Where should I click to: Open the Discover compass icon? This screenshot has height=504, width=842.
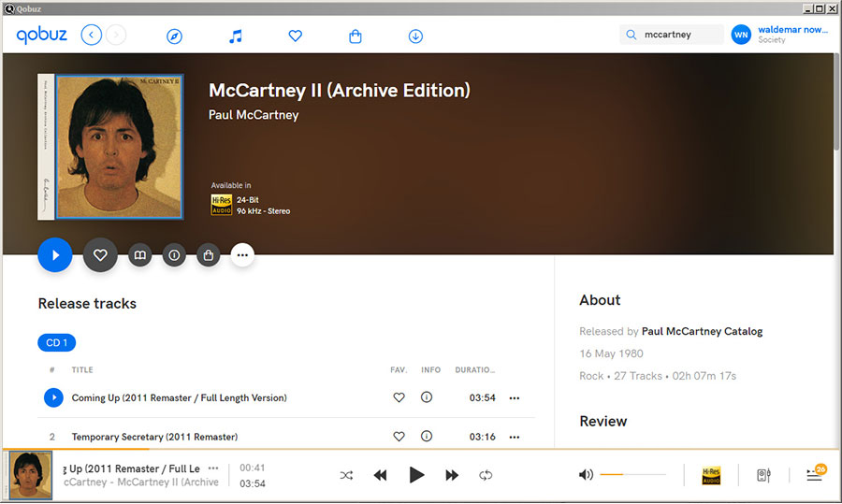point(175,36)
